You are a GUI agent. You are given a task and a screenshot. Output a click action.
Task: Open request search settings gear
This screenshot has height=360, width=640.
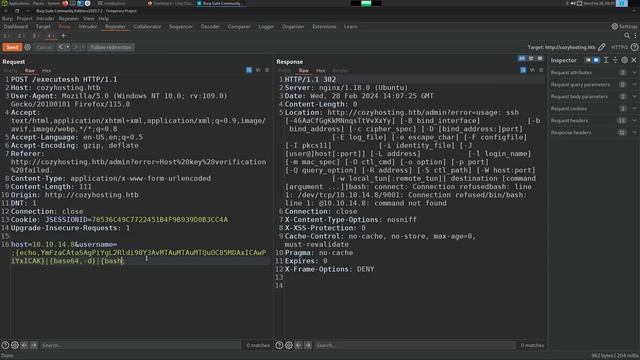15,345
